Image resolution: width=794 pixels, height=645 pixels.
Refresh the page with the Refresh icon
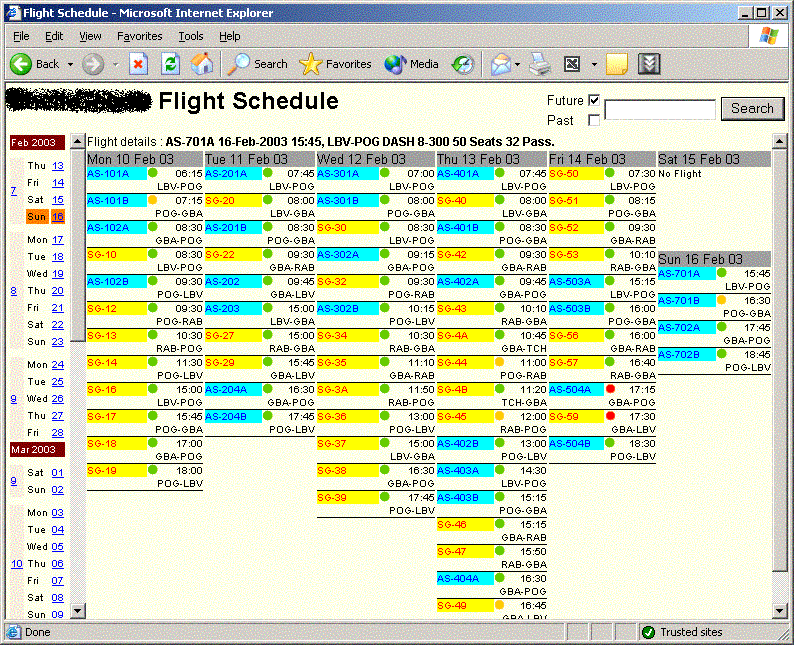171,64
